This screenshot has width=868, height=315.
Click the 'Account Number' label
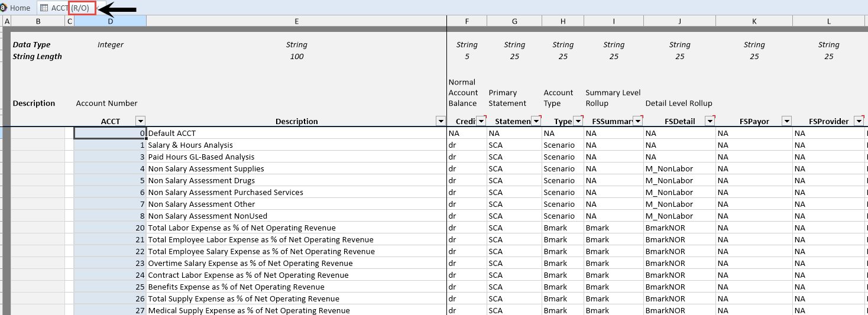click(x=107, y=103)
